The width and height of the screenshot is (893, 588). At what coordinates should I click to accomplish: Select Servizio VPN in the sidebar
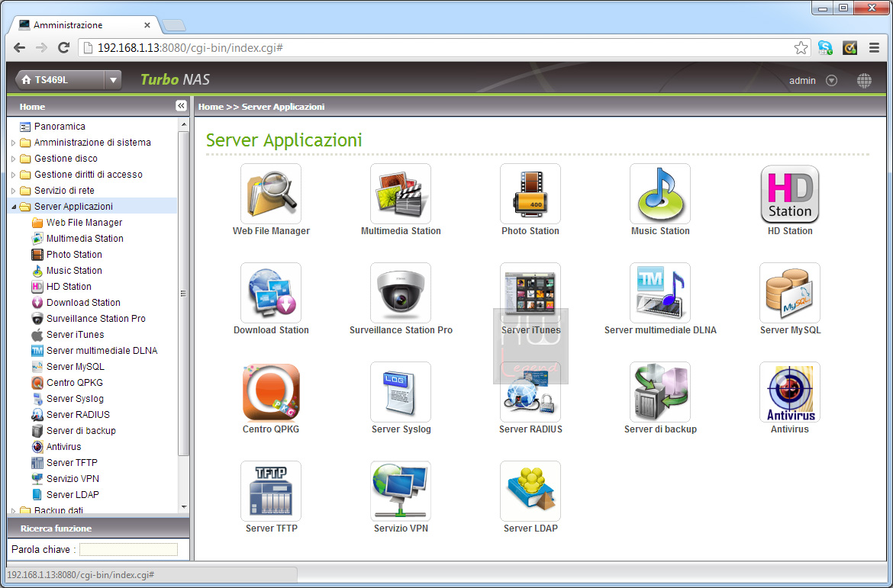(73, 478)
